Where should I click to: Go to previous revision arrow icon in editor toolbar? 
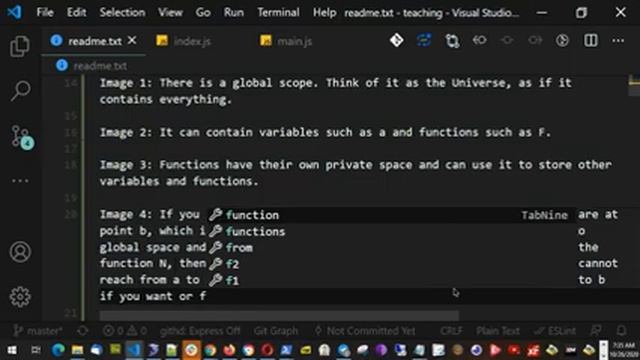click(x=480, y=40)
